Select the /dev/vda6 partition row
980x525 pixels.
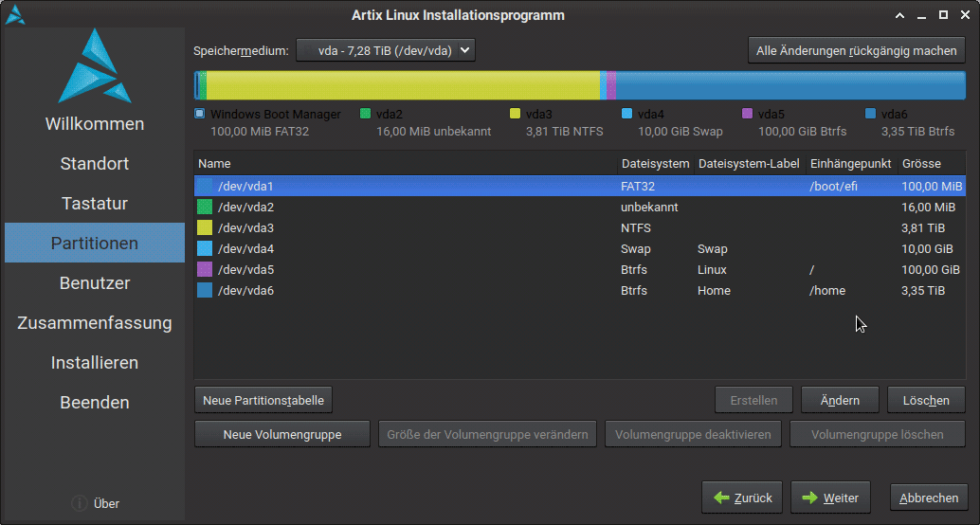coord(580,290)
